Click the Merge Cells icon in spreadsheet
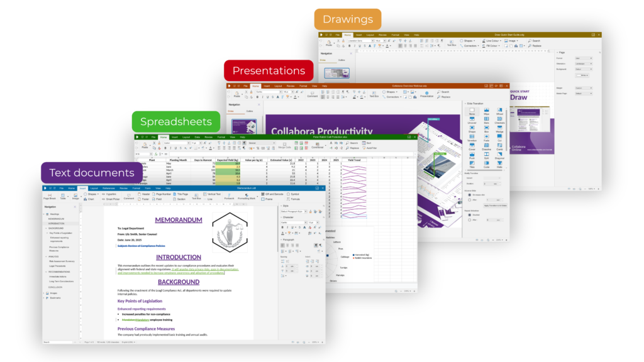Image resolution: width=644 pixels, height=362 pixels. [x=284, y=145]
